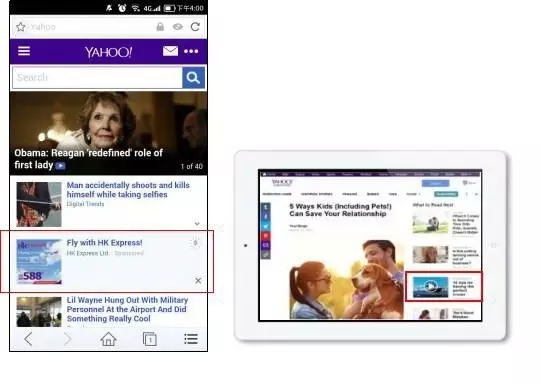Viewport: 541px width, 384px height.
Task: Open the Yahoo hamburger menu
Action: pos(24,51)
